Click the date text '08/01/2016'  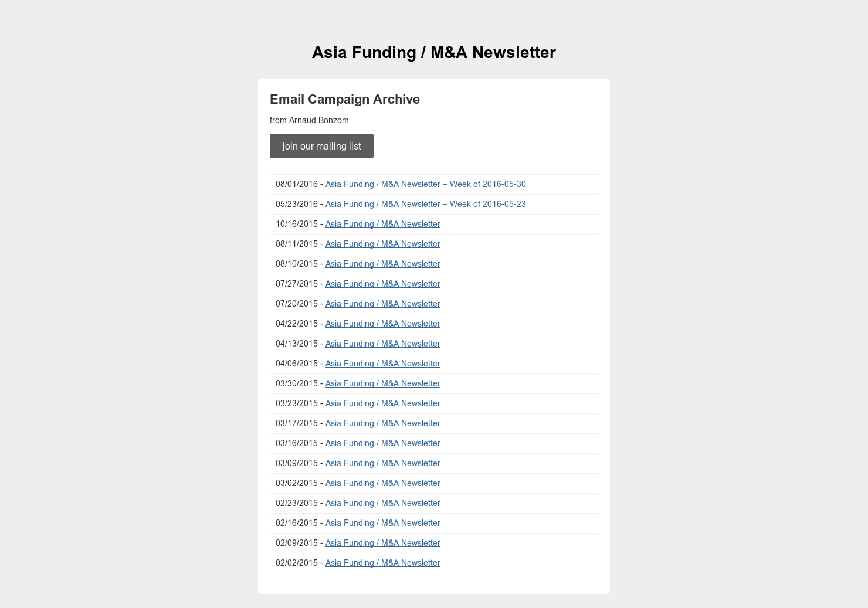[297, 184]
